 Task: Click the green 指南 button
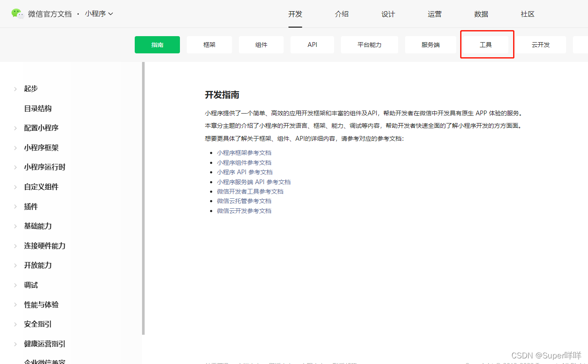point(157,45)
